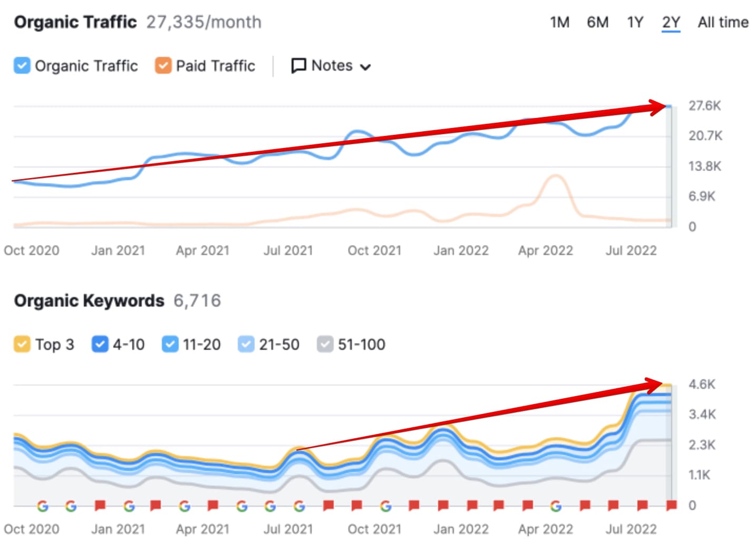Toggle the 51-100 keyword position filter
756x551 pixels.
click(325, 344)
